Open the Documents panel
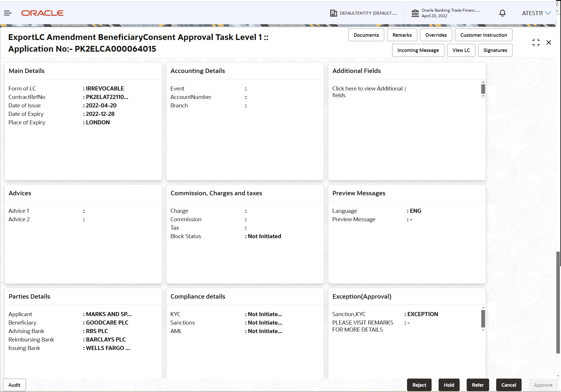Image resolution: width=561 pixels, height=392 pixels. click(x=366, y=35)
